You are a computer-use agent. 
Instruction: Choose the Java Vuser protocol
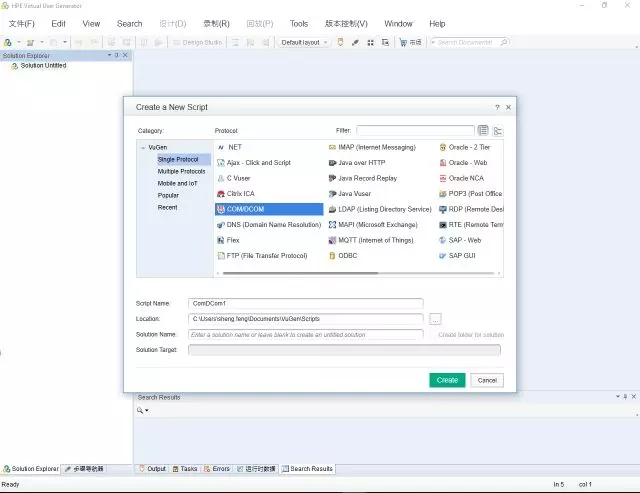point(350,194)
